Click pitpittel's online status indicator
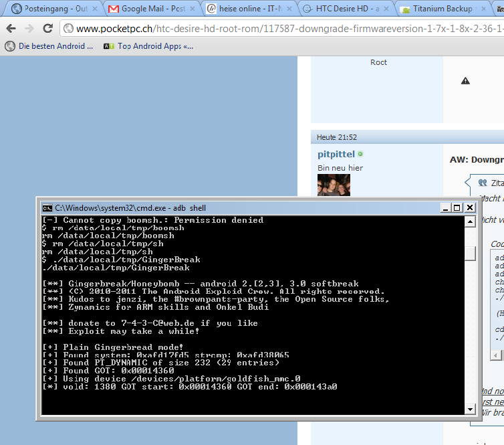This screenshot has height=445, width=504. coord(360,154)
